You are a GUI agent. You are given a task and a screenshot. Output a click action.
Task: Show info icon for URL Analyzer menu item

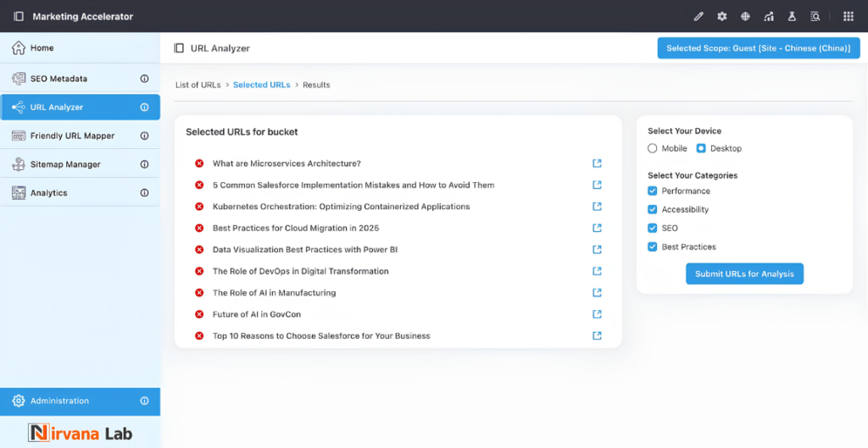144,108
